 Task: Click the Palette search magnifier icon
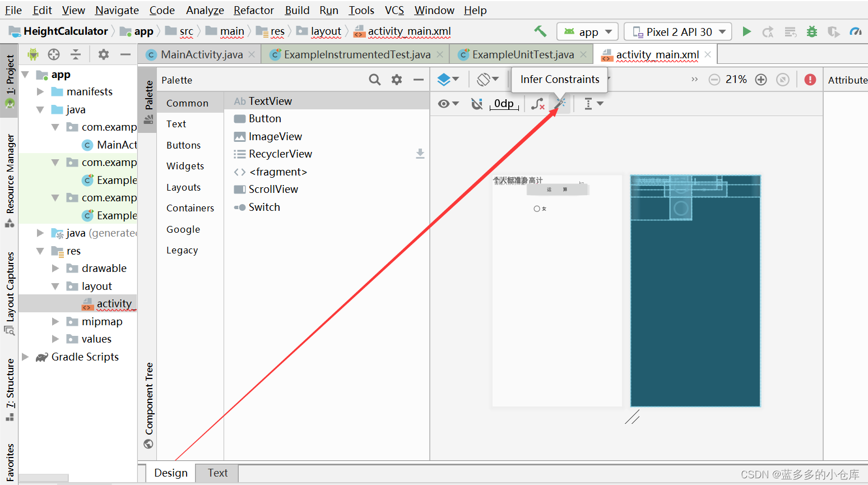tap(374, 80)
